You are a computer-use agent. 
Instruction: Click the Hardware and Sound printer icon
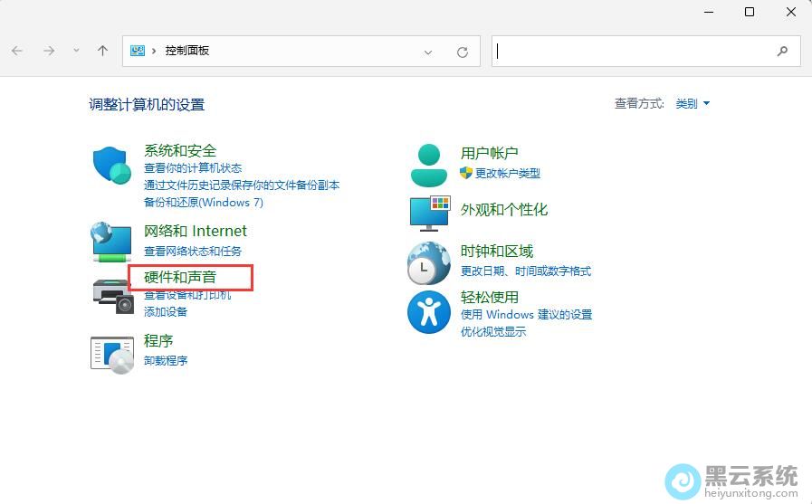112,294
